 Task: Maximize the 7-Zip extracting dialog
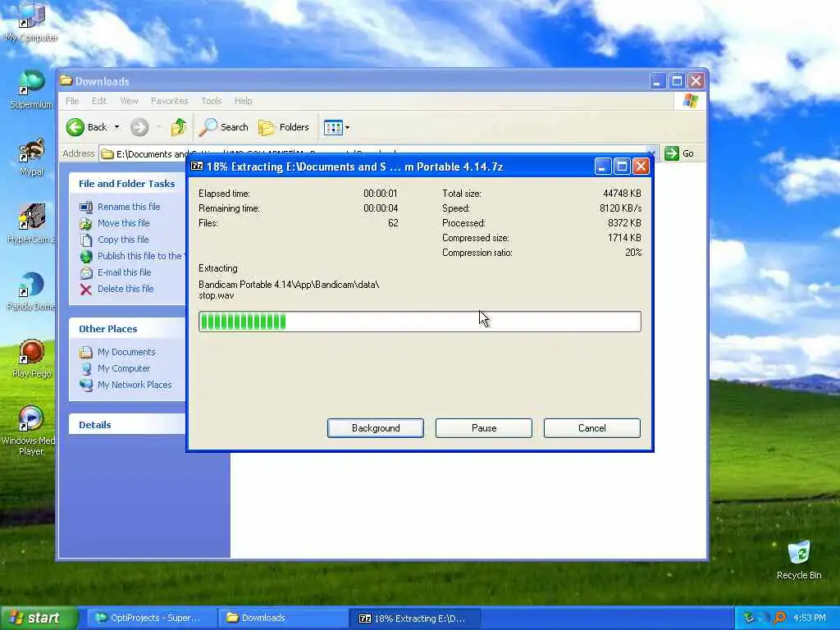622,167
